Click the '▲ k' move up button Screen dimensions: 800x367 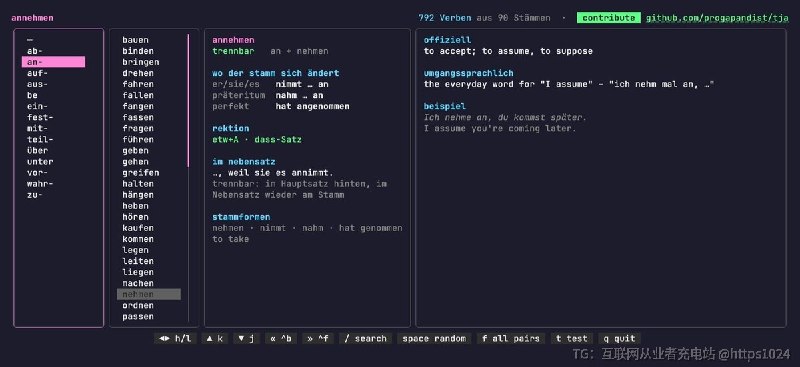214,338
